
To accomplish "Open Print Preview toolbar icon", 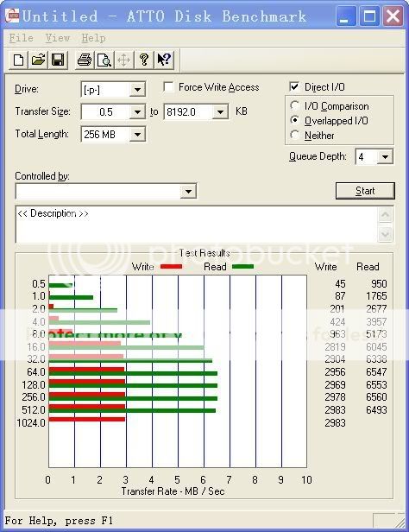I will 104,60.
